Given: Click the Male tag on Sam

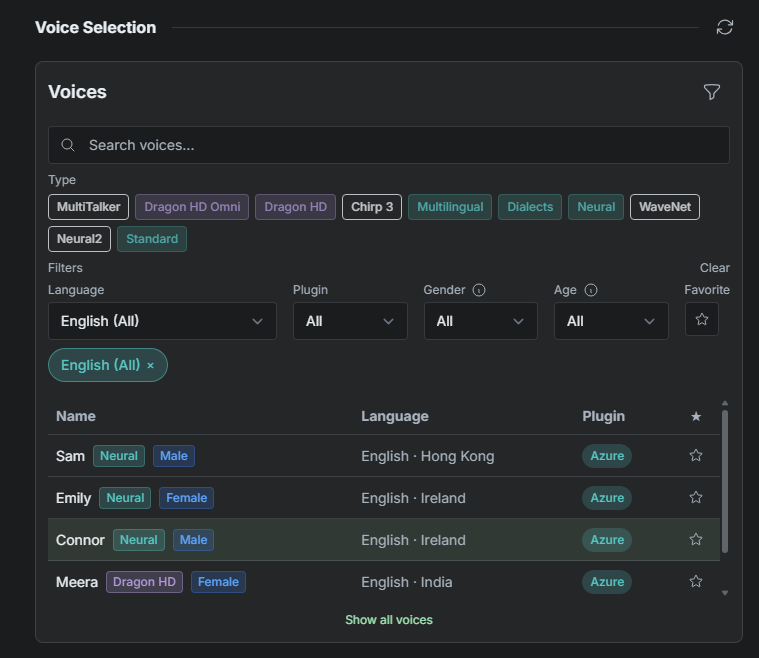Looking at the screenshot, I should click(x=174, y=456).
